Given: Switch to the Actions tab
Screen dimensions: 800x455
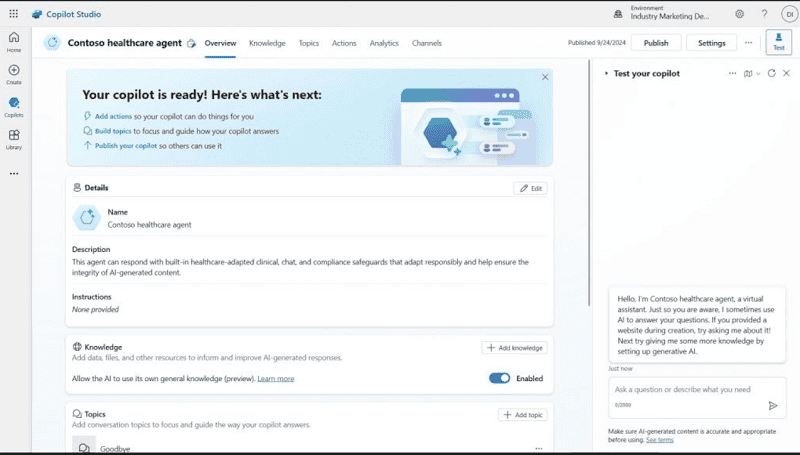Looking at the screenshot, I should [x=344, y=43].
